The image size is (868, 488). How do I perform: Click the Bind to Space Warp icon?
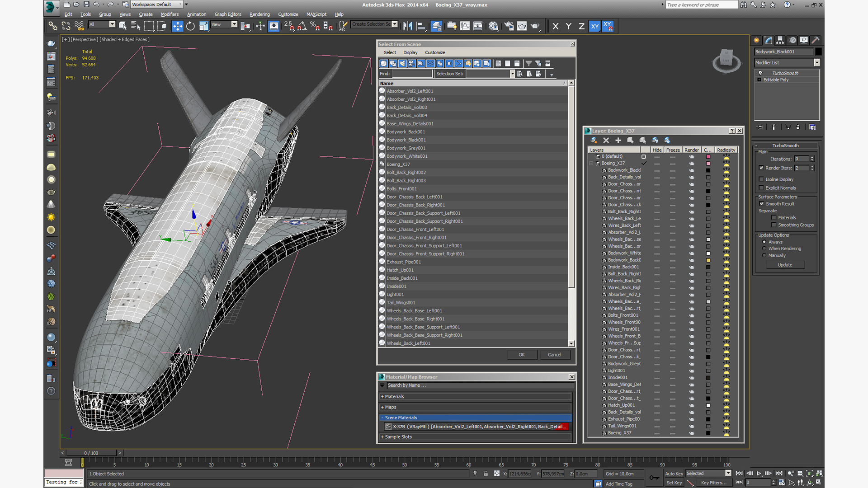click(79, 26)
